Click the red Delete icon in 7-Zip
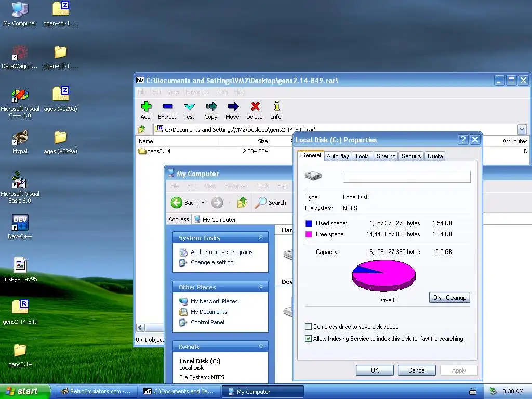 coord(255,111)
